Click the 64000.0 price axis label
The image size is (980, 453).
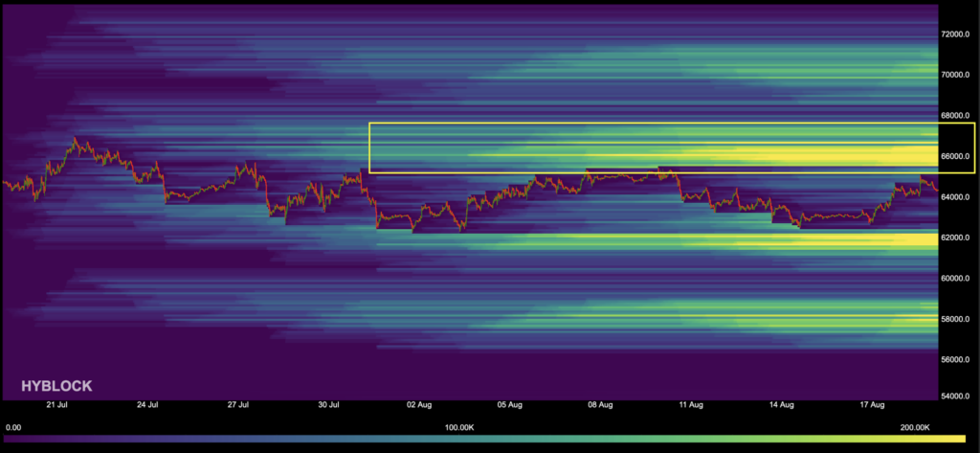pos(956,197)
